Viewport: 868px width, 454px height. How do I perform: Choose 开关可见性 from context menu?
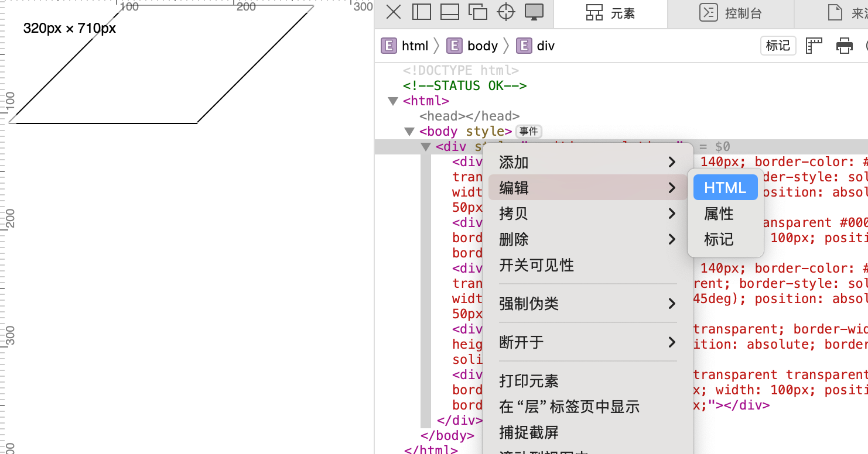click(587, 265)
